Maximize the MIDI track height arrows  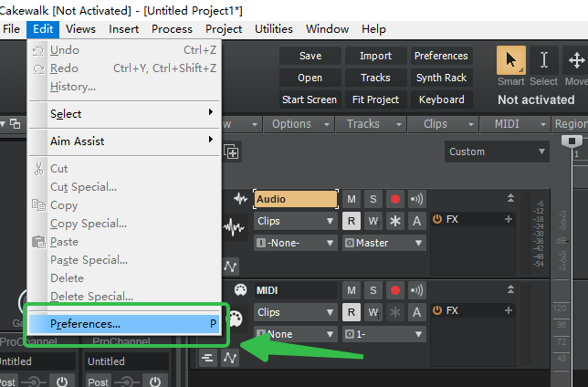(x=510, y=289)
